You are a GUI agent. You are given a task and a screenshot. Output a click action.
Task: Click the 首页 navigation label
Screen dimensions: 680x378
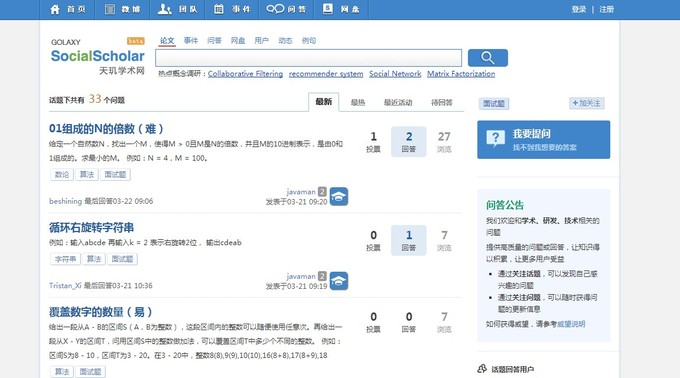click(x=76, y=9)
